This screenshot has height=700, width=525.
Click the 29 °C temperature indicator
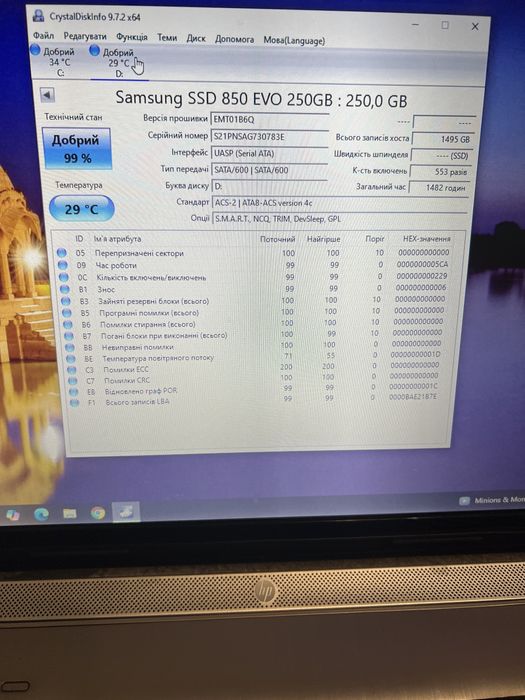(81, 208)
